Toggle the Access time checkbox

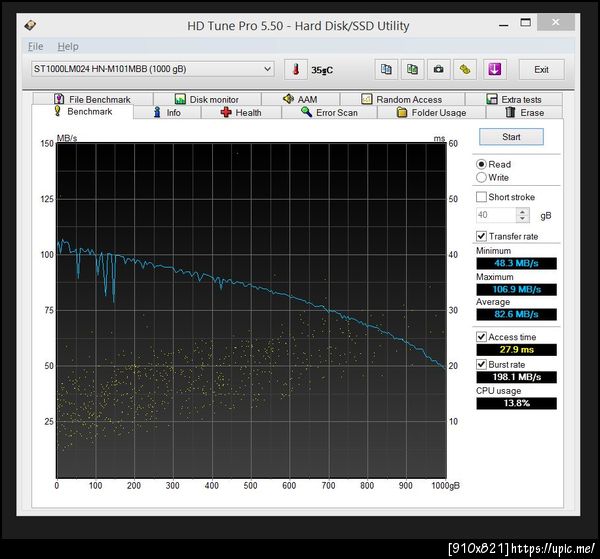coord(481,337)
